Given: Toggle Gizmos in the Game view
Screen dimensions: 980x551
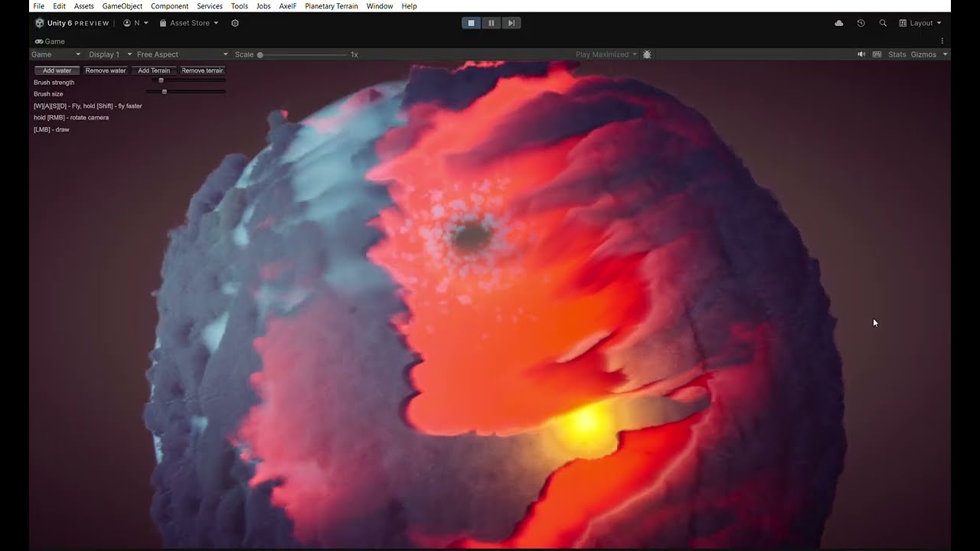Looking at the screenshot, I should [x=923, y=54].
